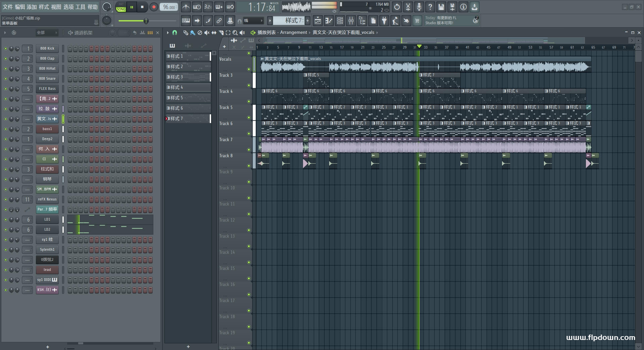This screenshot has width=644, height=350.
Task: Click the red record button
Action: [x=154, y=7]
